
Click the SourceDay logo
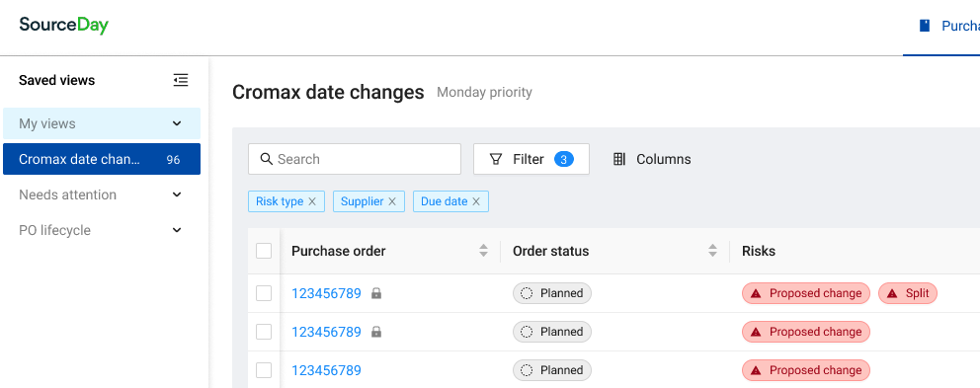click(64, 25)
